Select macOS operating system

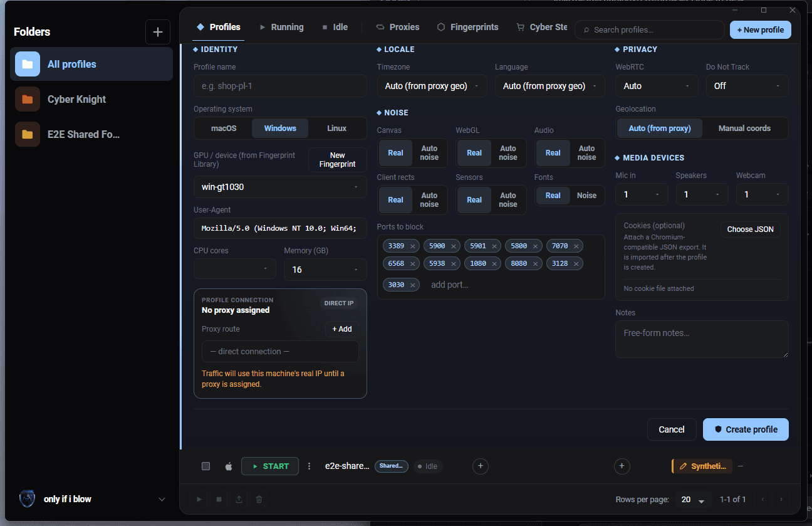(224, 128)
